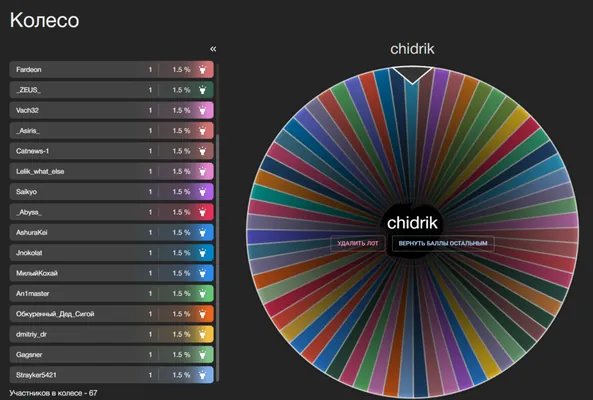
Task: Select the _Abyss_ name
Action: click(29, 212)
